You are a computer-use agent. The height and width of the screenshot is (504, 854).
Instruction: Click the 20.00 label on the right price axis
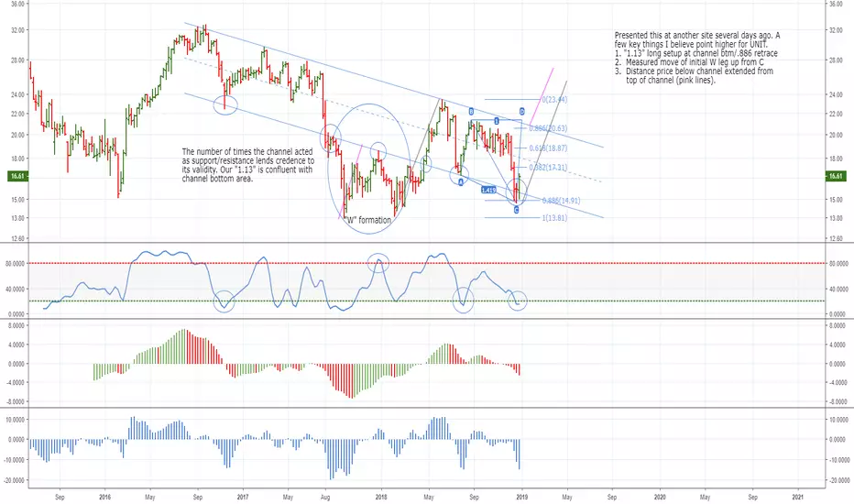tap(836, 135)
